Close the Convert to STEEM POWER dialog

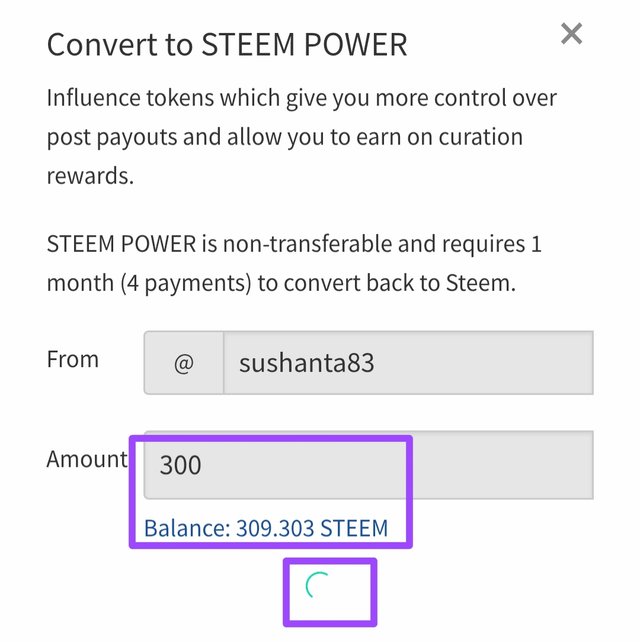point(571,35)
